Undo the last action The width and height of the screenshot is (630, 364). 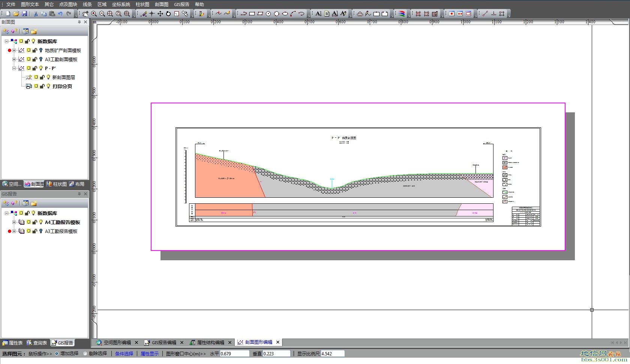(x=60, y=13)
